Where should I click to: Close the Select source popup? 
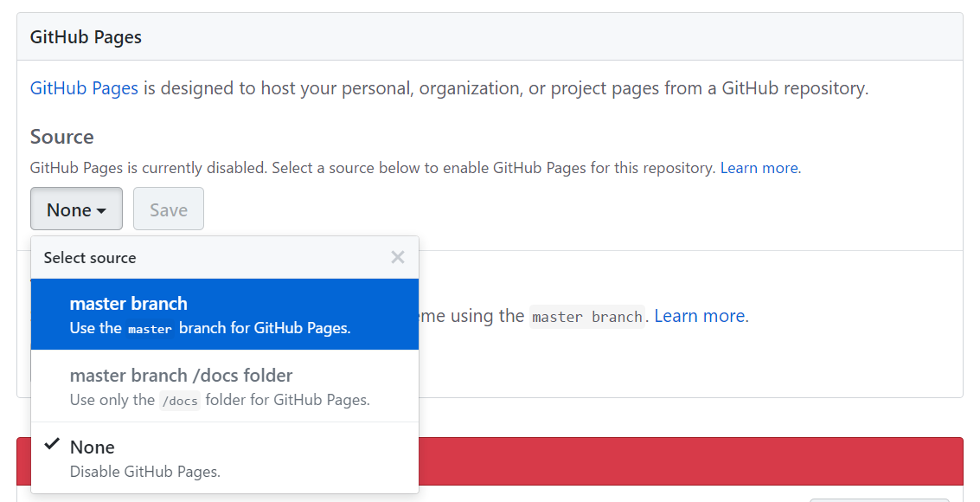398,257
